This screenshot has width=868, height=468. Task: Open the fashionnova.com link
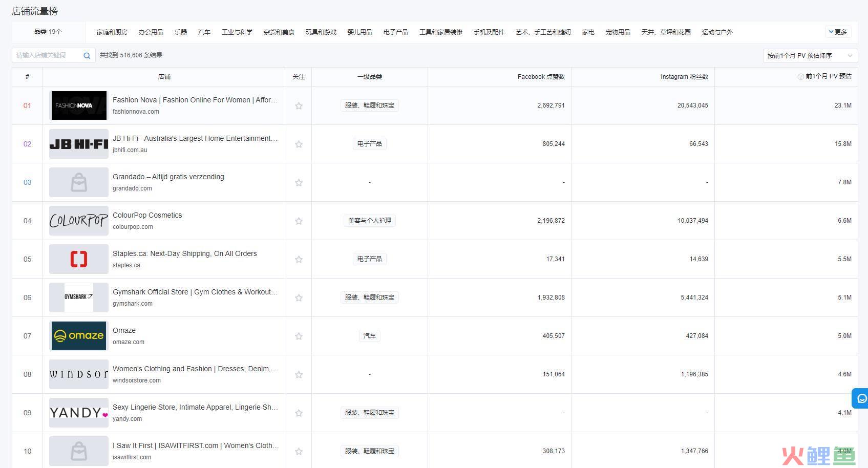pyautogui.click(x=136, y=112)
